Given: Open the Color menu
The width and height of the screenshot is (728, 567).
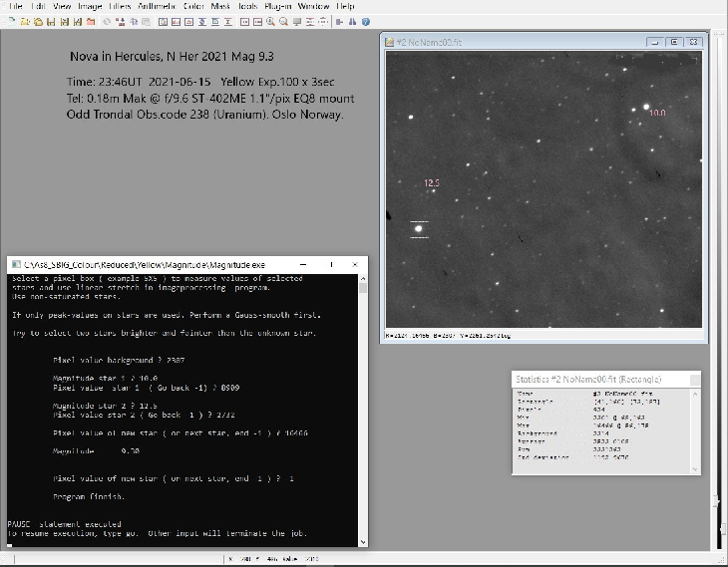Looking at the screenshot, I should pos(193,6).
